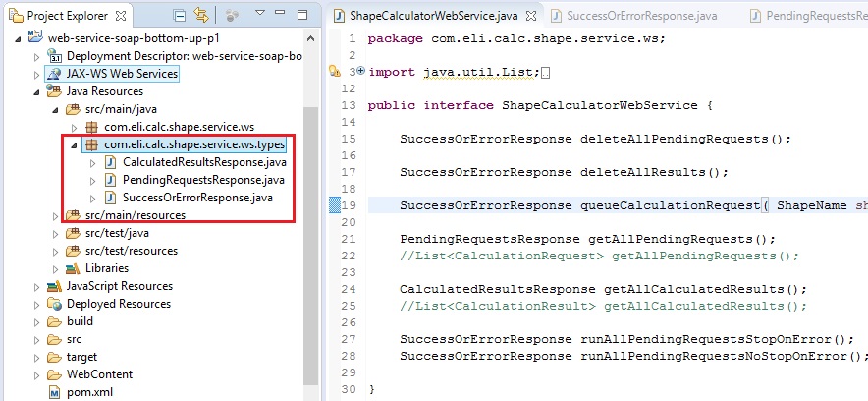868x401 pixels.
Task: Expand the target folder
Action: [36, 357]
